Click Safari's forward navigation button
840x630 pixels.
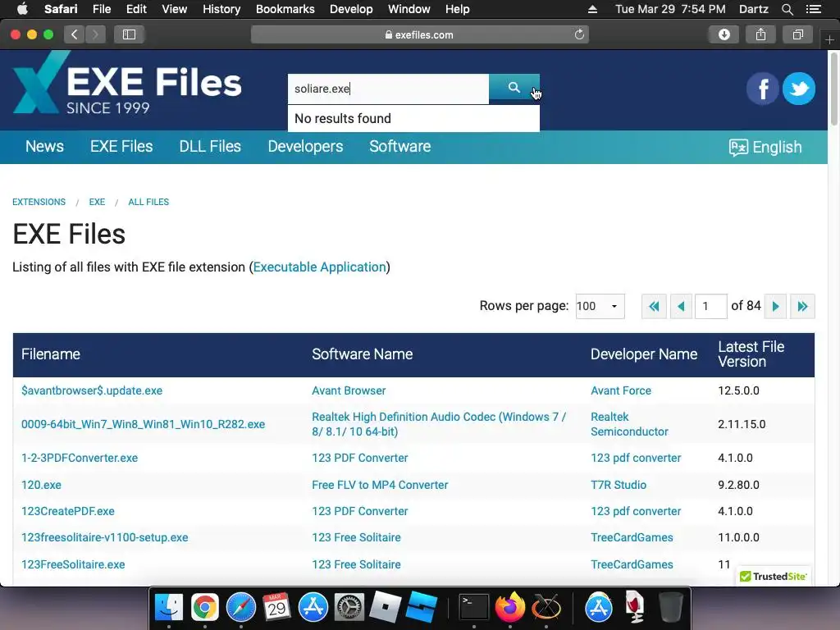click(x=95, y=34)
